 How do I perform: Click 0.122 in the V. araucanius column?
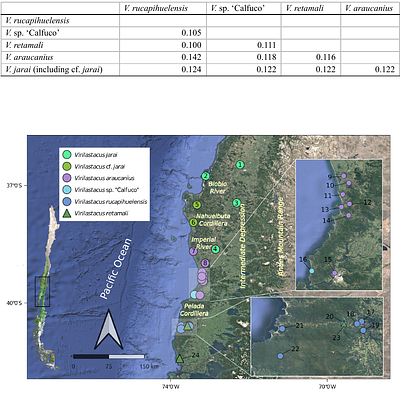385,69
